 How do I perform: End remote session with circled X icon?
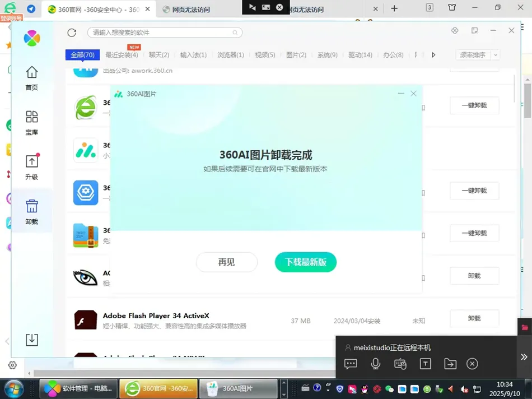(472, 364)
